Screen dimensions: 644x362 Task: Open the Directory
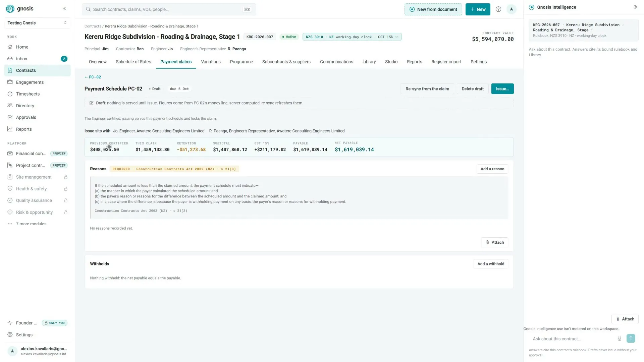tap(37, 106)
